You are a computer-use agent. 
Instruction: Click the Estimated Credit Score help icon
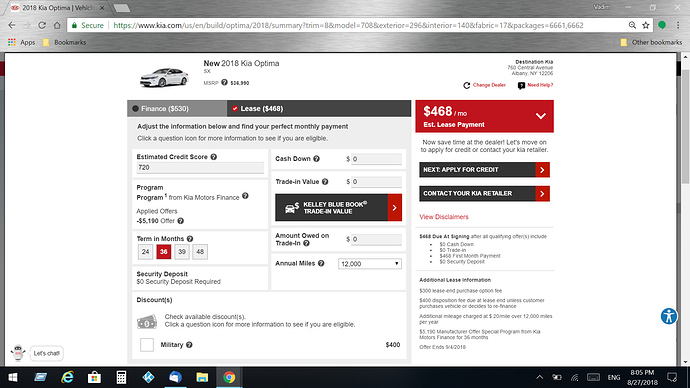click(x=213, y=157)
